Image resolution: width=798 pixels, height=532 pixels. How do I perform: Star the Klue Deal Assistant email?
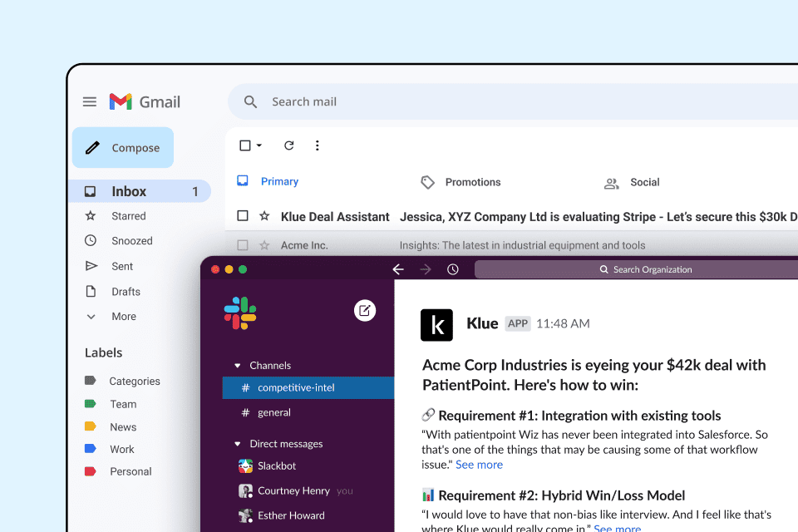tap(264, 216)
